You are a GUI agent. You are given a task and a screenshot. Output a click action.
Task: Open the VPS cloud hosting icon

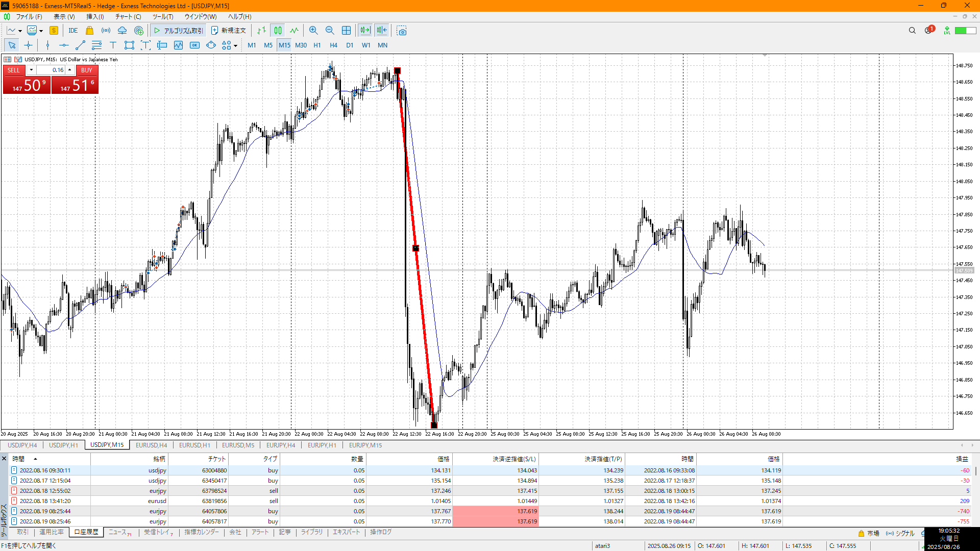point(122,31)
